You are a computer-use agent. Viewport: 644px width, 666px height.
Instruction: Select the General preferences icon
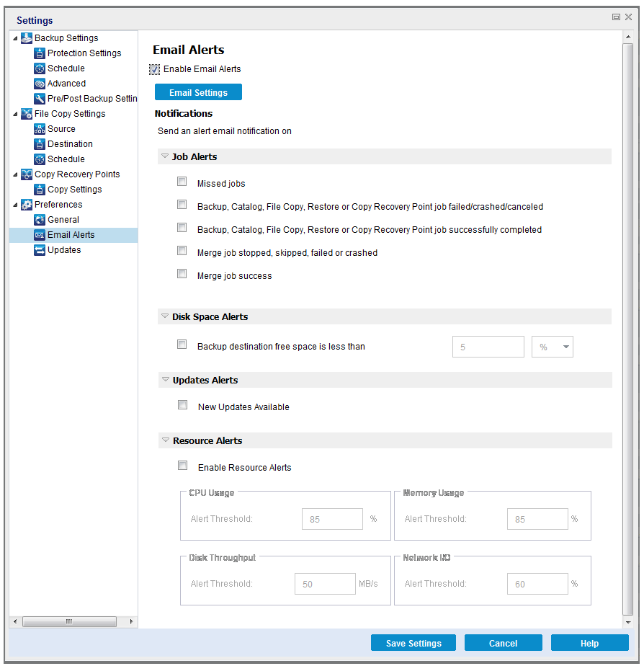pos(40,219)
